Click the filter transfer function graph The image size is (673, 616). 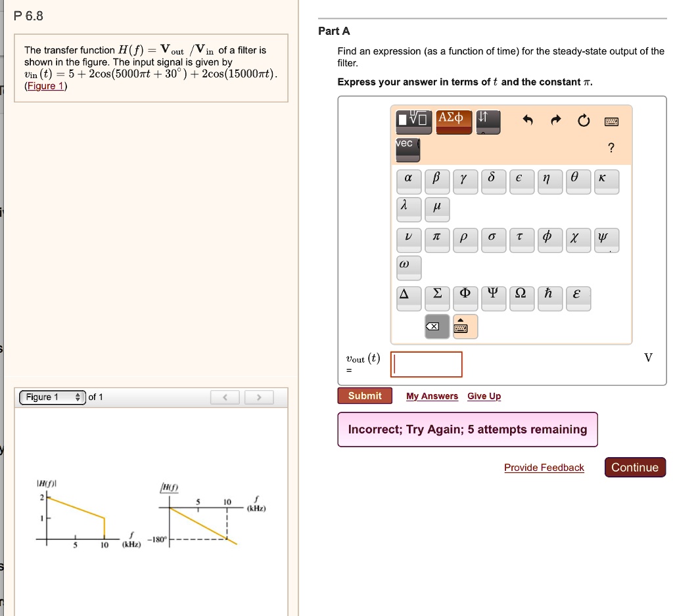point(151,515)
